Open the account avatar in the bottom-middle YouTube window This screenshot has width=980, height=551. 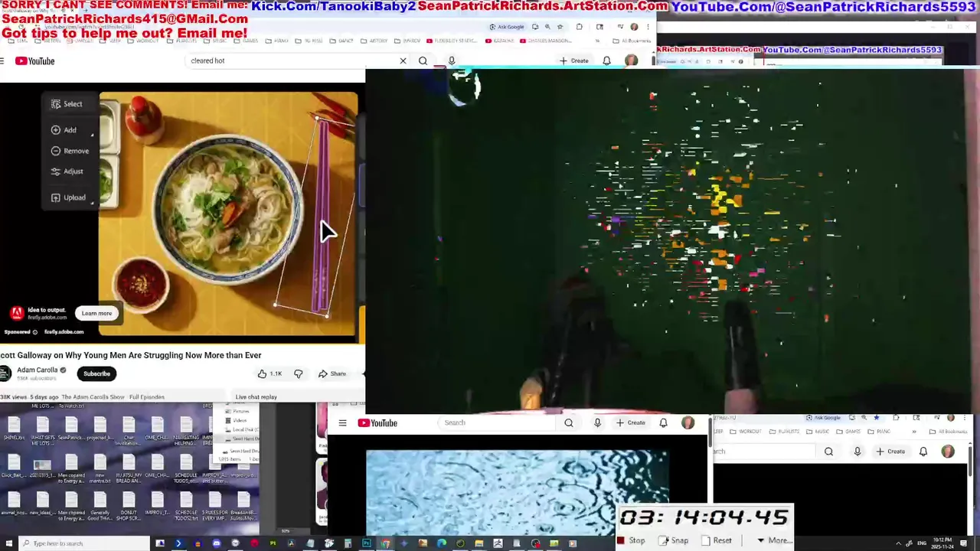(x=688, y=422)
